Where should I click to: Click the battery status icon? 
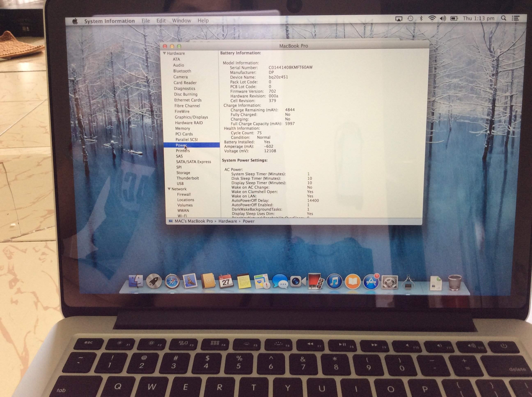click(x=454, y=18)
